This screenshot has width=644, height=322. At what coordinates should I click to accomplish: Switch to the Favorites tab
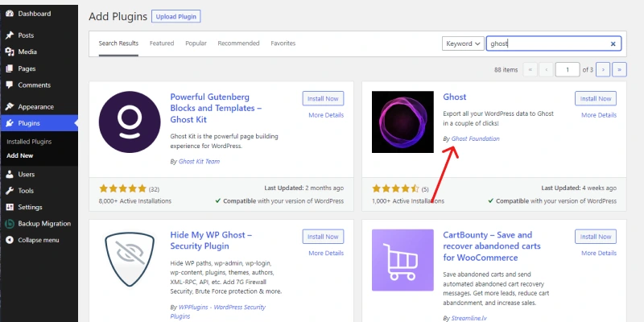pyautogui.click(x=283, y=43)
